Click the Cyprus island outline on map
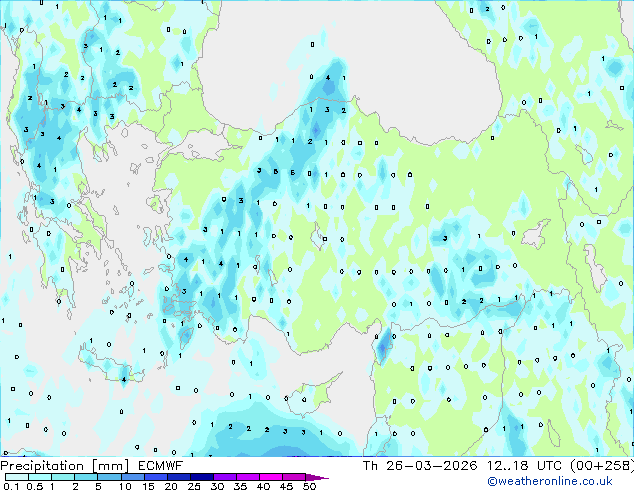Screen dimensions: 634x490 [313, 396]
